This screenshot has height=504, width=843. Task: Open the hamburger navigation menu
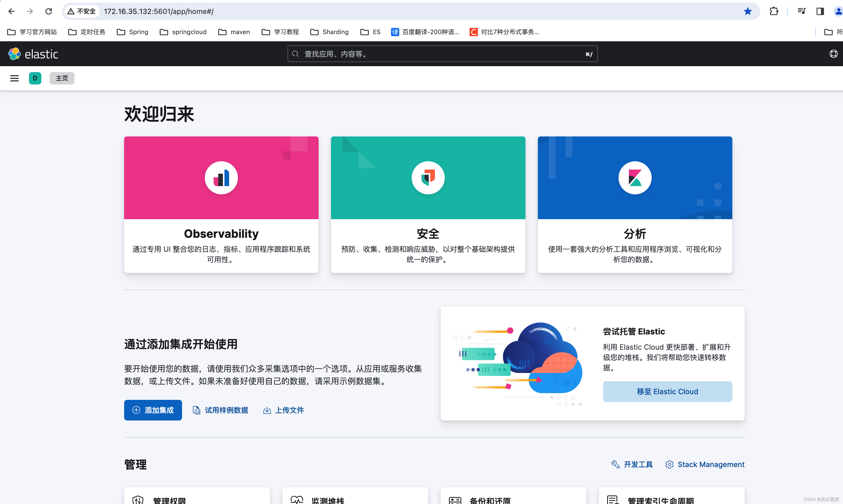(14, 78)
